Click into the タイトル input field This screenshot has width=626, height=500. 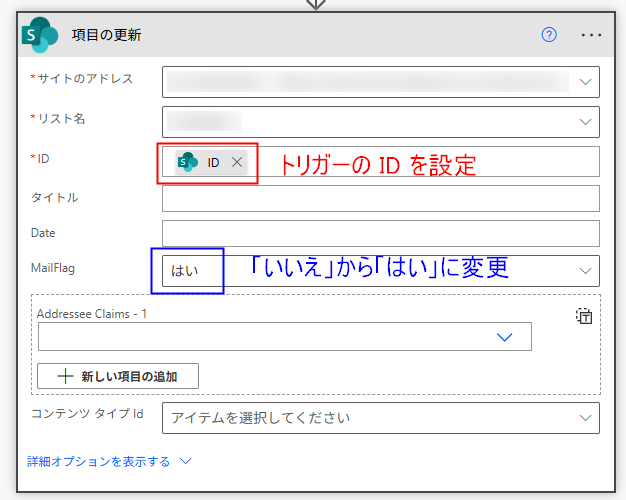380,198
